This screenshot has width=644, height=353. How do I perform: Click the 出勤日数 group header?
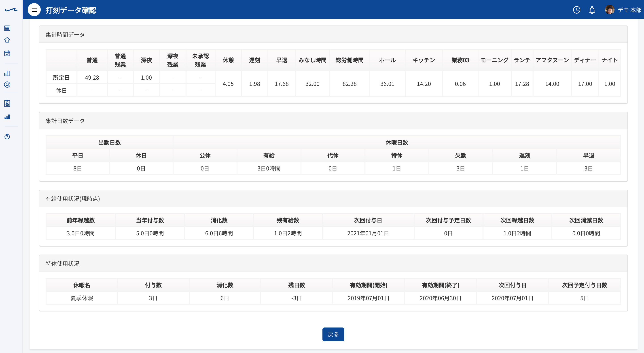110,142
